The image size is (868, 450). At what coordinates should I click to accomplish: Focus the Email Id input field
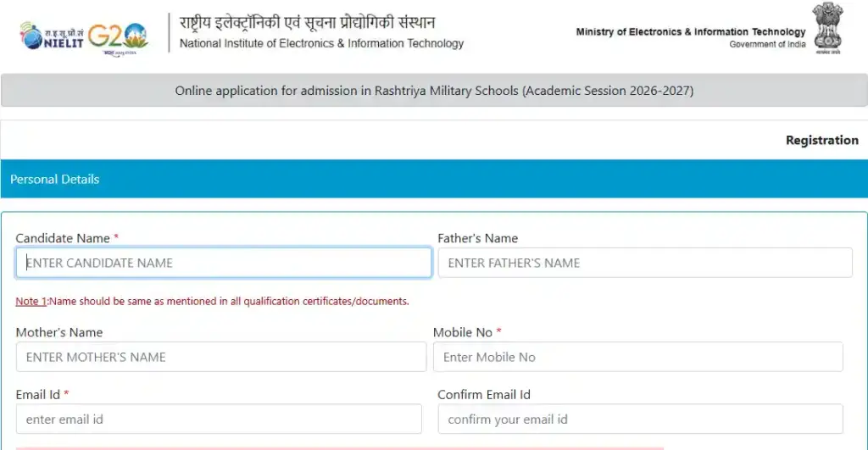219,419
